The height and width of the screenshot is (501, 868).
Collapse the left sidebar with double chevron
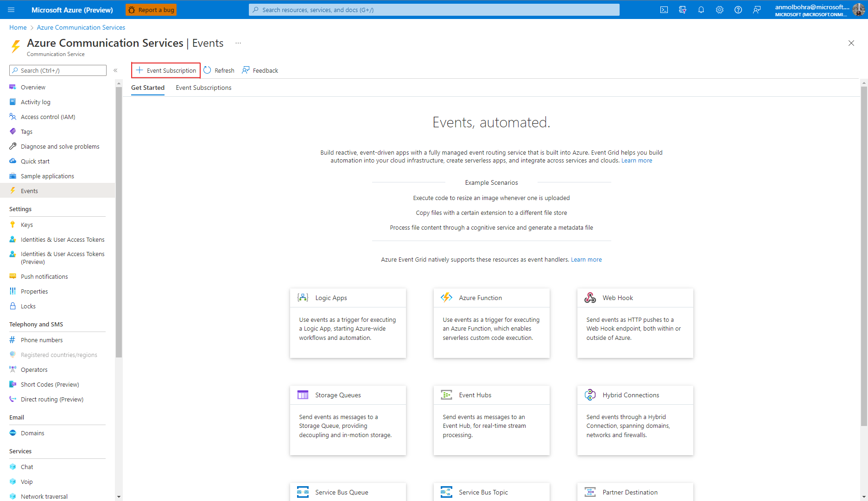[x=115, y=70]
